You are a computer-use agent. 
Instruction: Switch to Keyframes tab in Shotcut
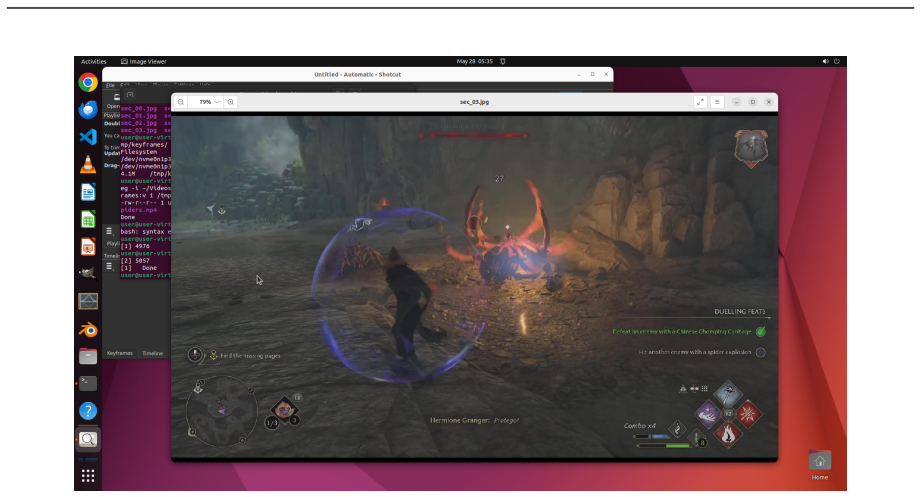click(x=120, y=353)
